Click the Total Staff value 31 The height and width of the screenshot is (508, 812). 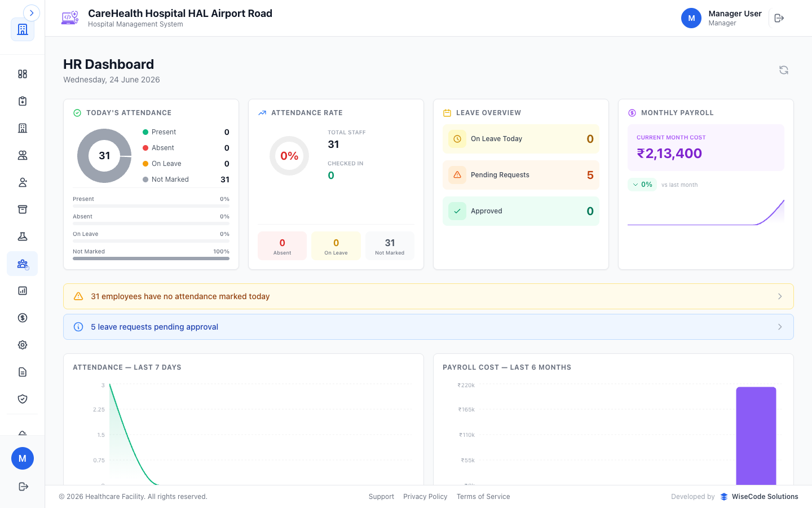[333, 144]
